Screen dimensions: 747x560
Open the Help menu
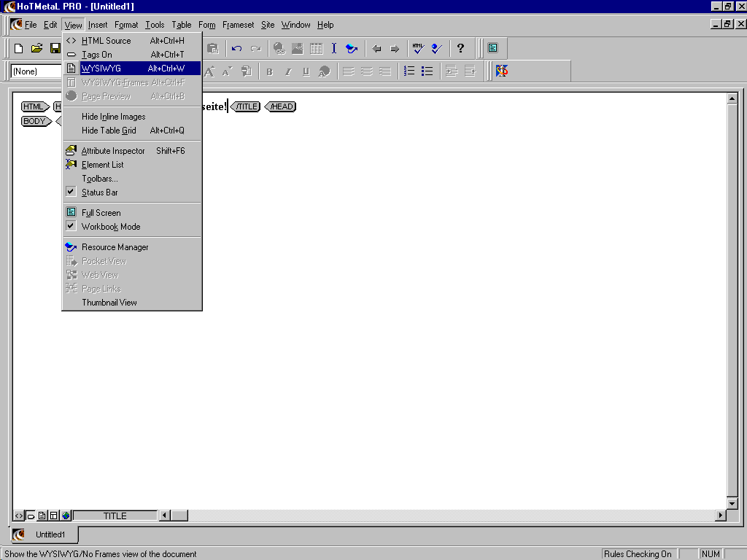(x=325, y=25)
